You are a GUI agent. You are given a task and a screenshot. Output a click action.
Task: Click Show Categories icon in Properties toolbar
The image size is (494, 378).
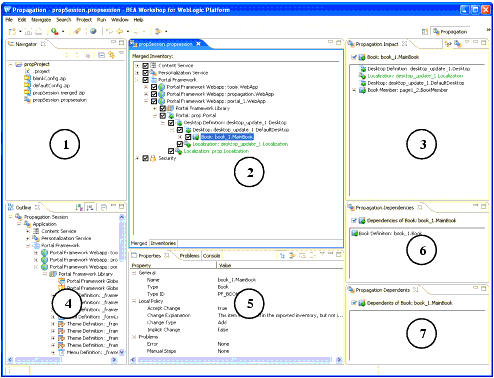[282, 255]
